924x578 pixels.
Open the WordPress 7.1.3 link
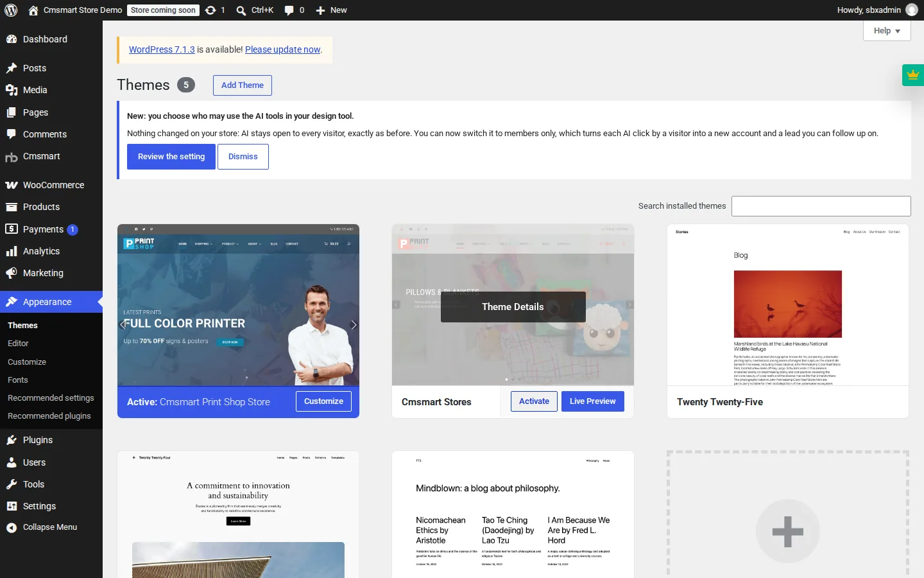pyautogui.click(x=162, y=49)
